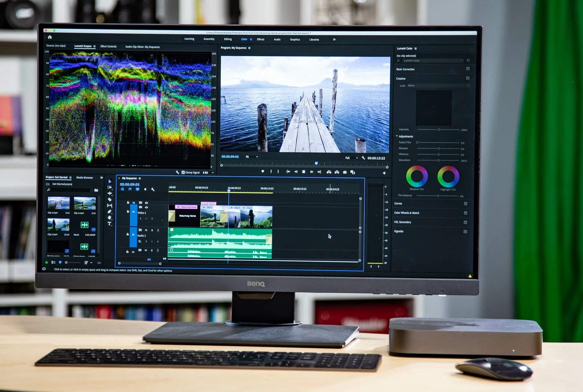Stop playback in the program monitor
Image resolution: width=583 pixels, height=392 pixels.
(x=304, y=172)
